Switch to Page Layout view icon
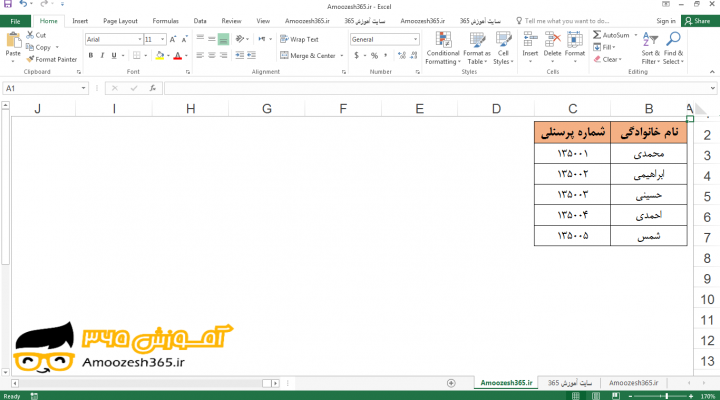 coord(596,396)
